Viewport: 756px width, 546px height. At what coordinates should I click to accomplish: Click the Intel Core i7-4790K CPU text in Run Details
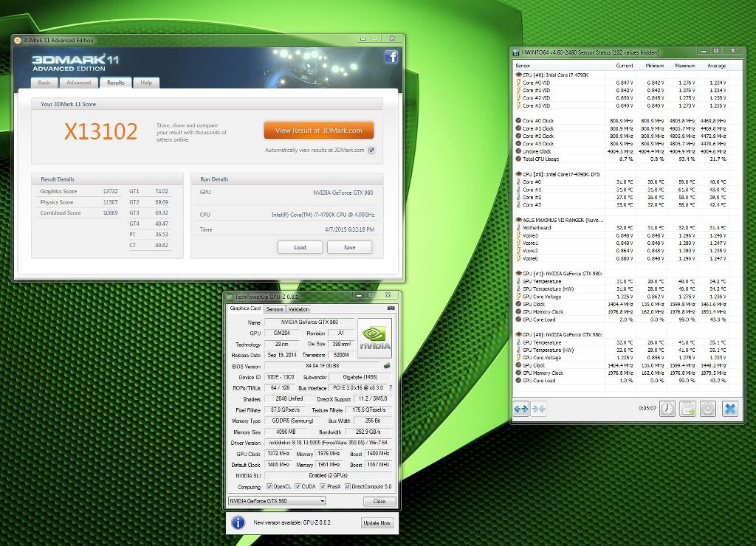point(323,215)
